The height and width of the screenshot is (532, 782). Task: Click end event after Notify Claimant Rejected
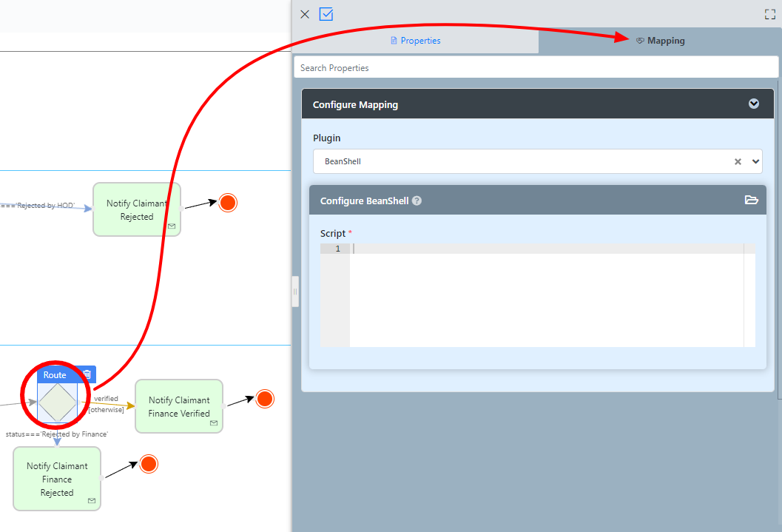[x=228, y=203]
